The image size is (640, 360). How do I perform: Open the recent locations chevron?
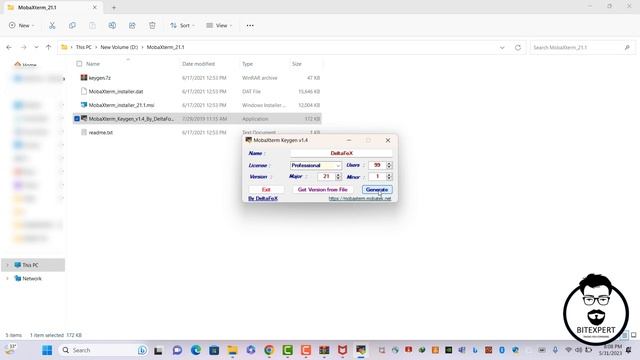(36, 47)
